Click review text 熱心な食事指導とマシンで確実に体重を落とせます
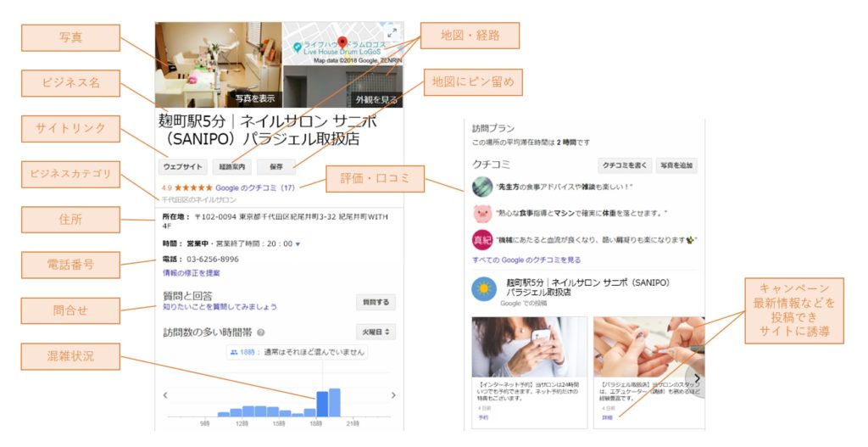Image resolution: width=868 pixels, height=447 pixels. pyautogui.click(x=581, y=213)
